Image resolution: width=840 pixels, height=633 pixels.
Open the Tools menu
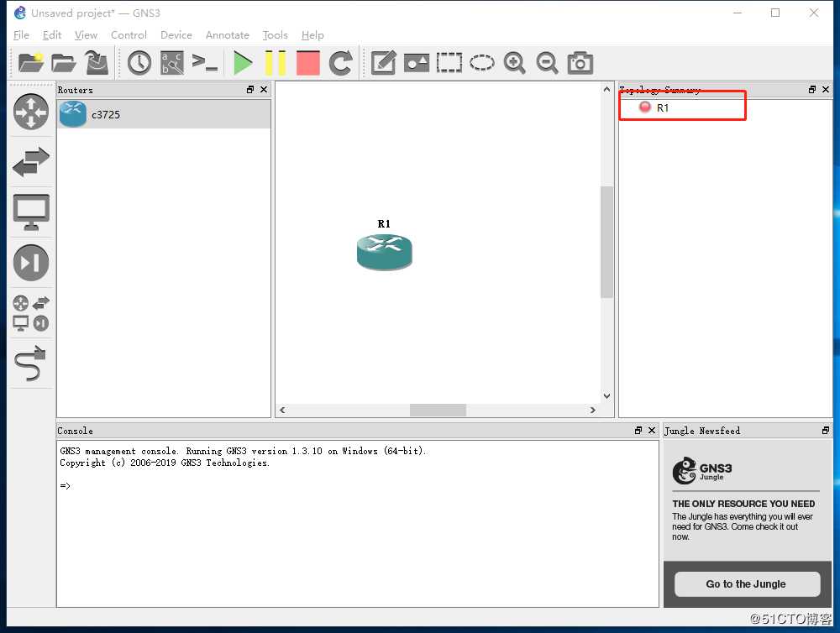pos(276,34)
